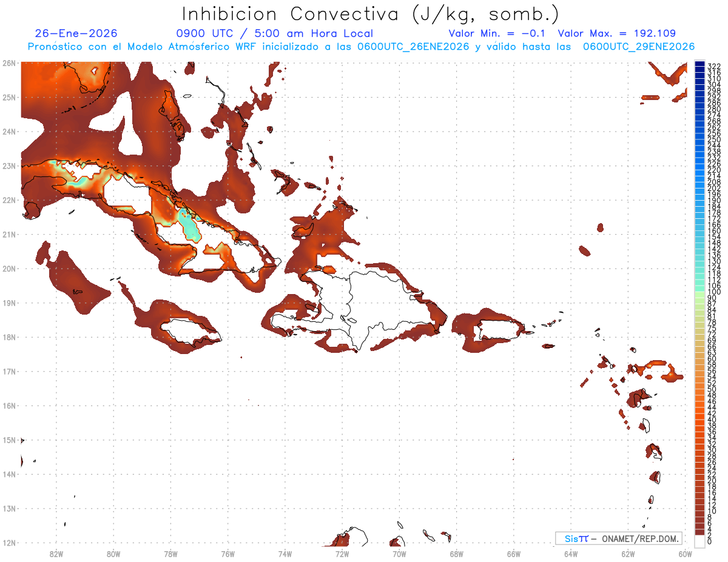The width and height of the screenshot is (728, 562).
Task: Click the 26N latitude label
Action: click(x=8, y=63)
